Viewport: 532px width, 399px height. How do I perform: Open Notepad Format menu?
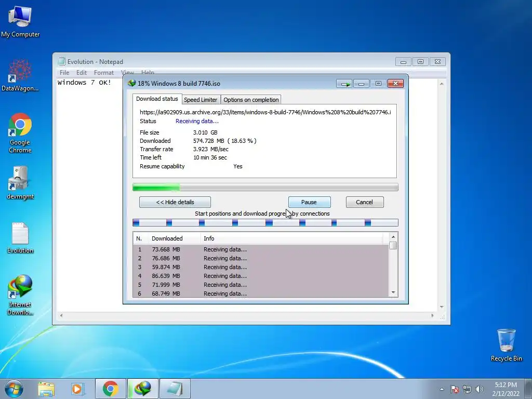pos(104,73)
